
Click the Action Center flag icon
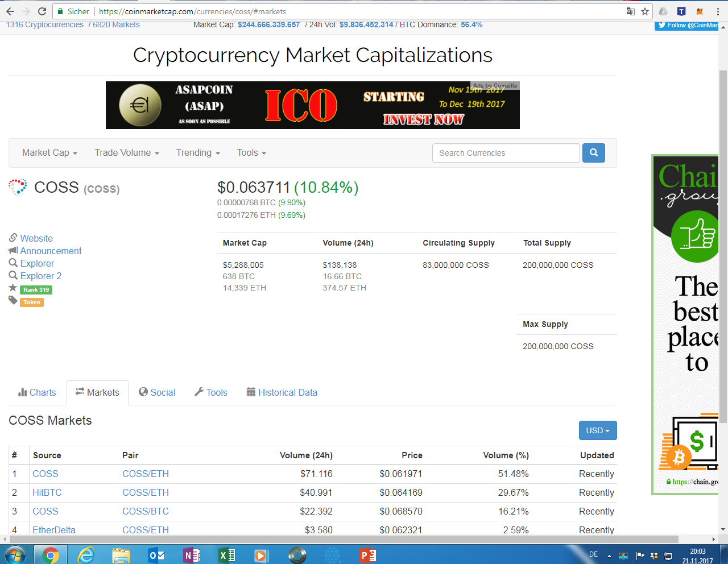point(640,556)
